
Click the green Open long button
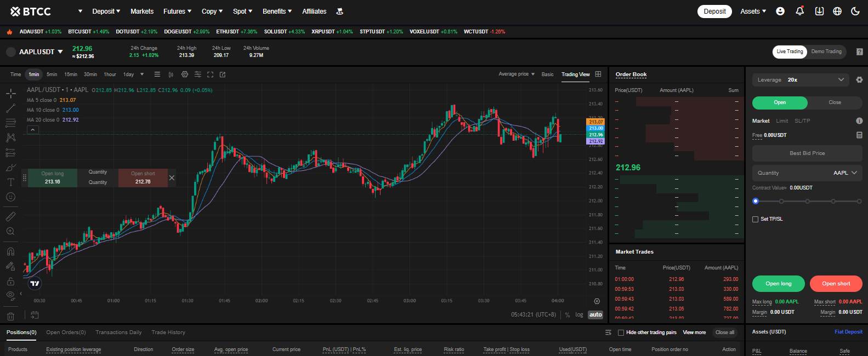(779, 284)
